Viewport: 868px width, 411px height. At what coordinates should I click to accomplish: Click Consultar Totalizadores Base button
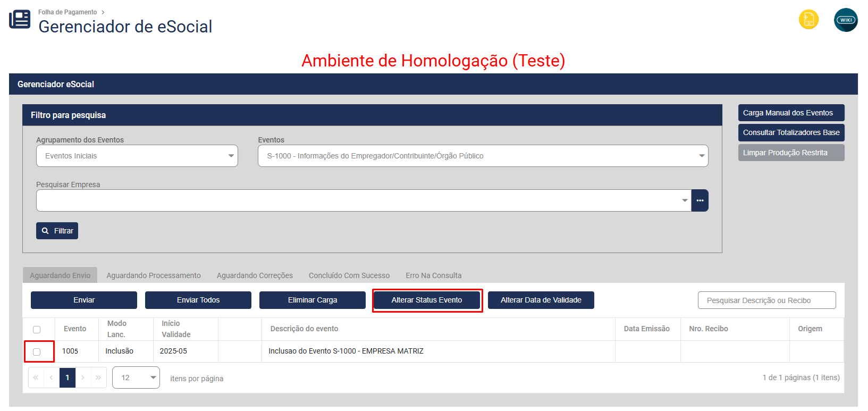pos(791,132)
